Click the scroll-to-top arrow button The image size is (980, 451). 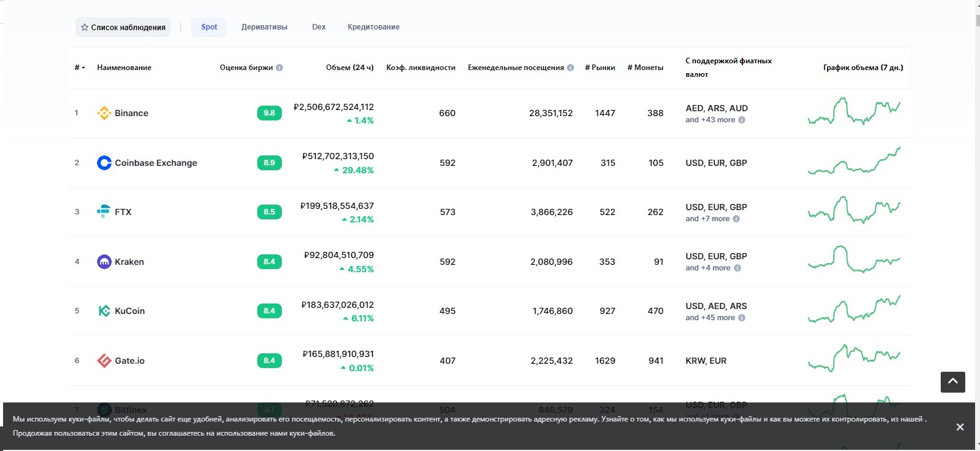click(953, 382)
